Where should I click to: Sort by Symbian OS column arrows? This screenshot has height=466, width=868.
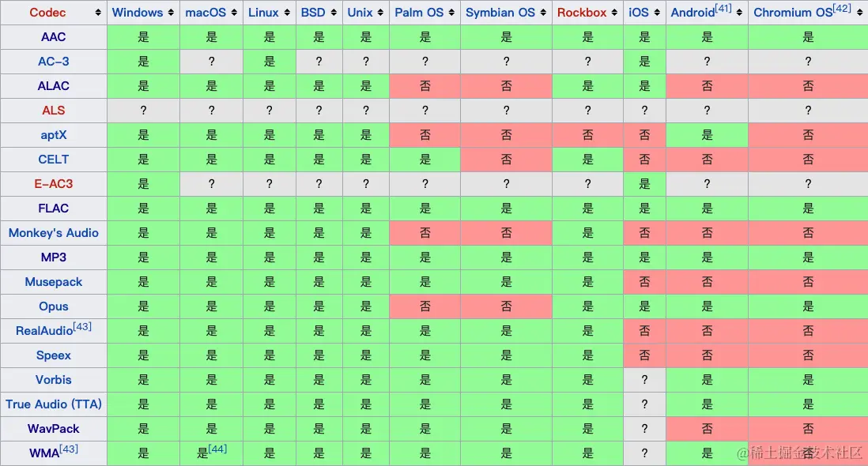point(543,13)
